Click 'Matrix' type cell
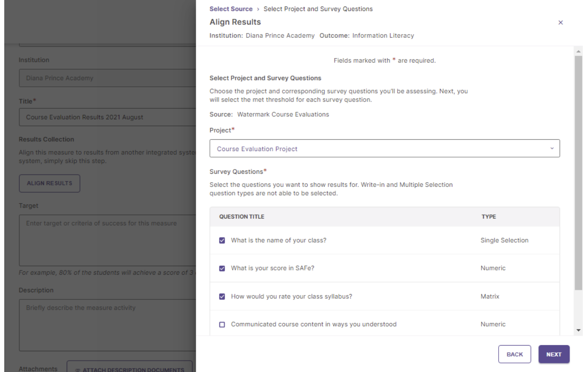588x372 pixels. pos(490,296)
